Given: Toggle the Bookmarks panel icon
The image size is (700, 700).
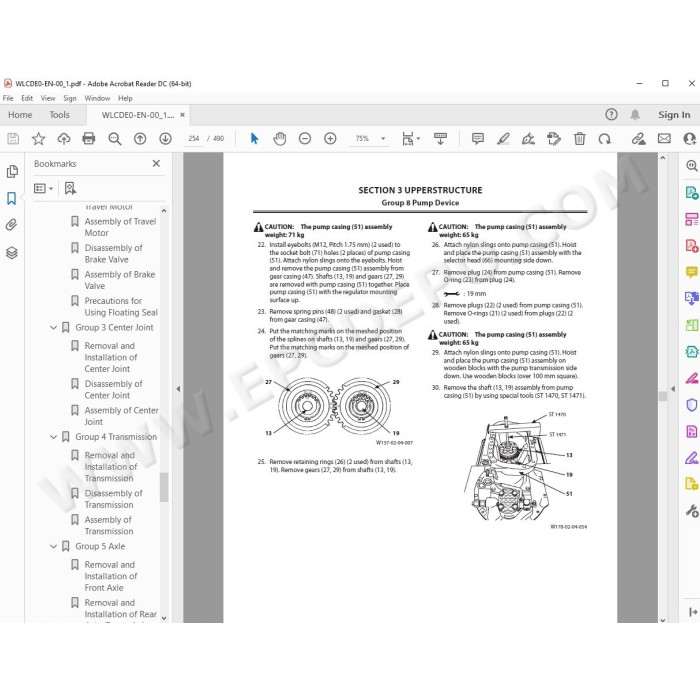Looking at the screenshot, I should coord(12,198).
